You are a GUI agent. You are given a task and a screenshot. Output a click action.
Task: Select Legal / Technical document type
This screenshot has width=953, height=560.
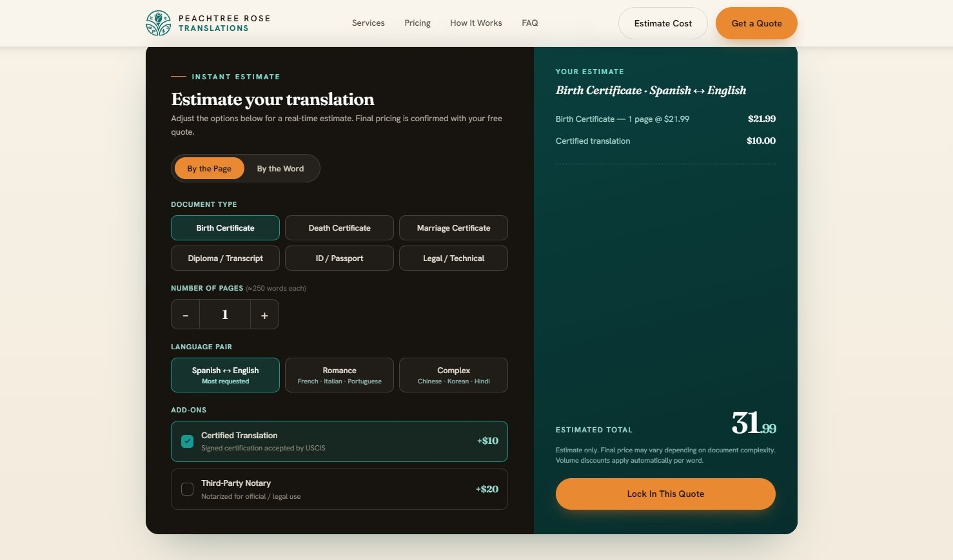point(453,258)
